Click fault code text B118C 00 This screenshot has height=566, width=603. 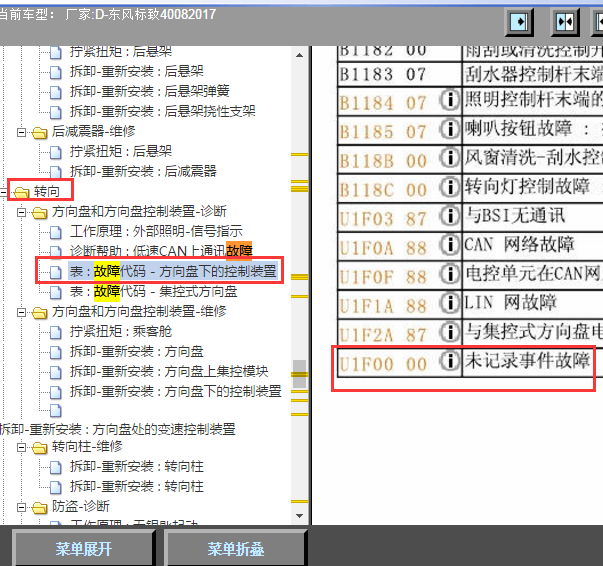pos(383,190)
